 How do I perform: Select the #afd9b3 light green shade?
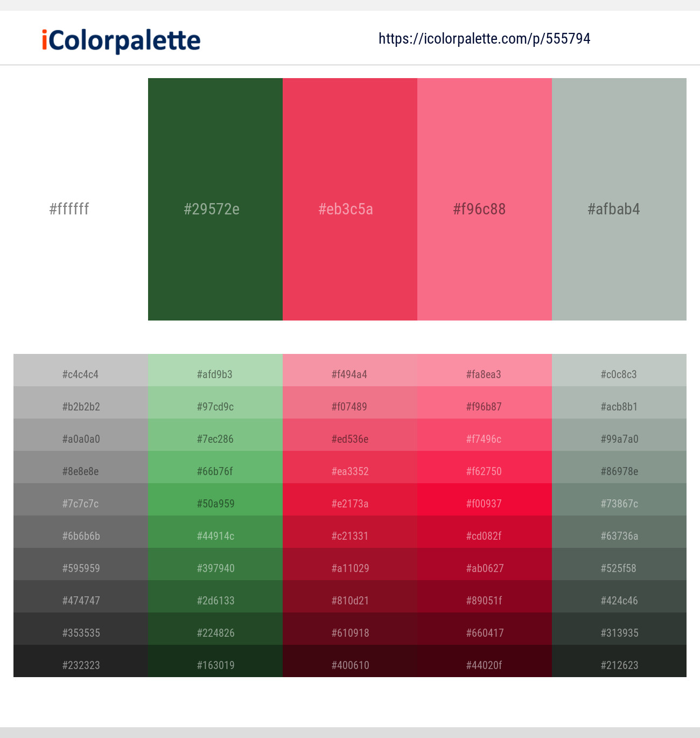[215, 370]
